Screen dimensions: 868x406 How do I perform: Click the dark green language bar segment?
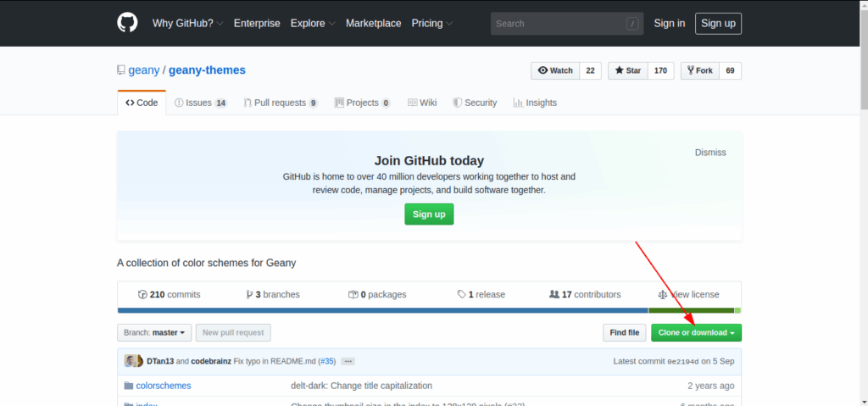[692, 310]
